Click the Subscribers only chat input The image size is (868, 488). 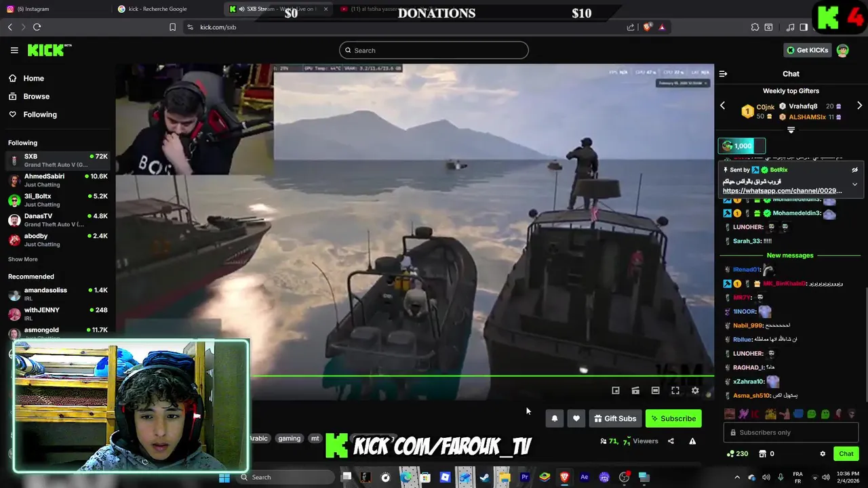(x=791, y=432)
